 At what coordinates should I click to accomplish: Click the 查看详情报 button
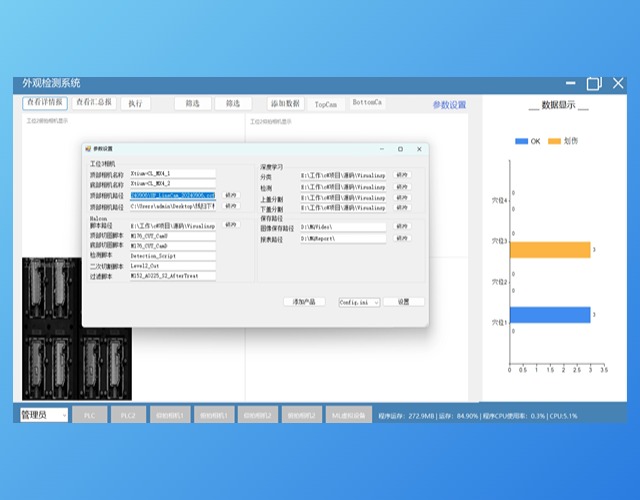45,102
